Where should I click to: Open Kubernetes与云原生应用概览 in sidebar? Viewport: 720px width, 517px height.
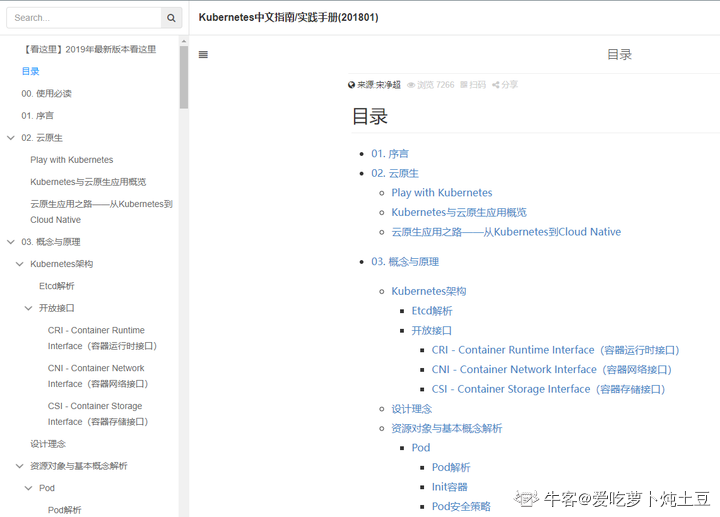pyautogui.click(x=88, y=182)
